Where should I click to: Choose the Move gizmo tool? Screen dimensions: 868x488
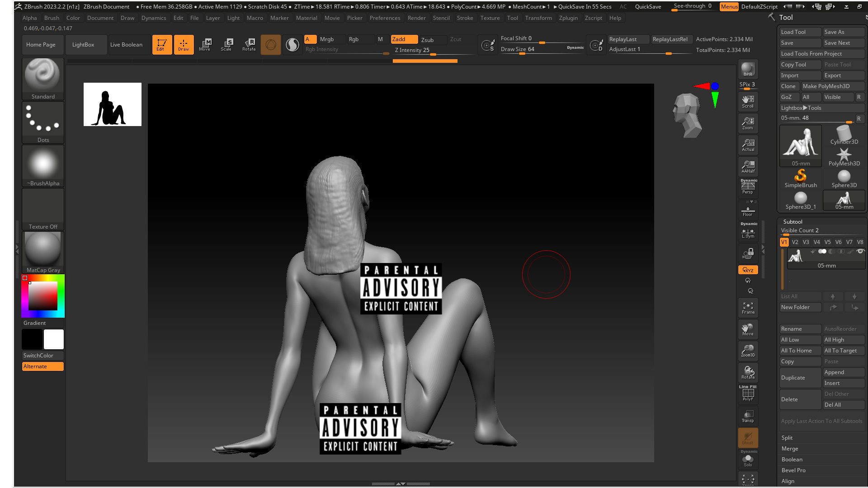pyautogui.click(x=205, y=44)
